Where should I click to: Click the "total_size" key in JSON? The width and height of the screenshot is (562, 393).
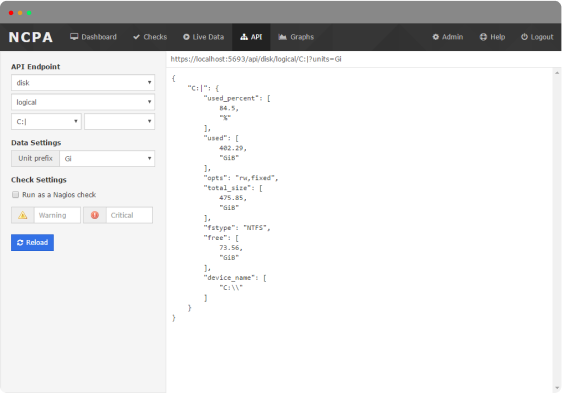[227, 188]
